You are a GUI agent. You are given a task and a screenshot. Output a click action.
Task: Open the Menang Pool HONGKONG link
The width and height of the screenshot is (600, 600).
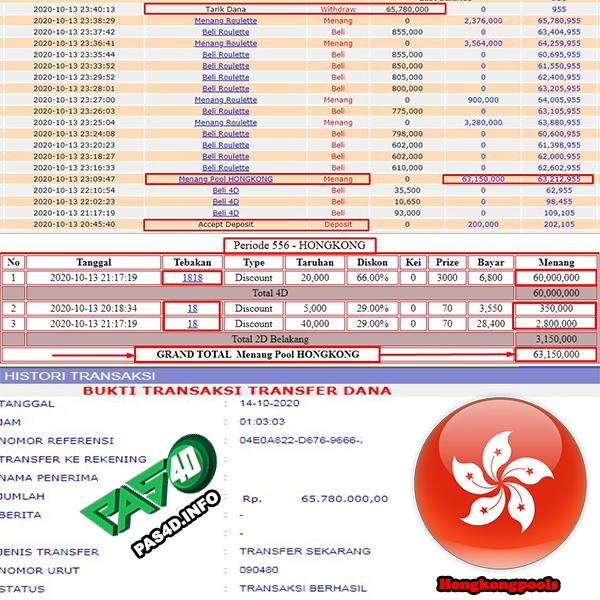pos(226,179)
